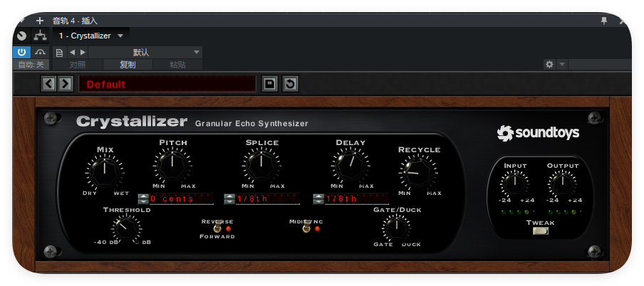
Task: Open the gear settings icon
Action: click(x=549, y=65)
